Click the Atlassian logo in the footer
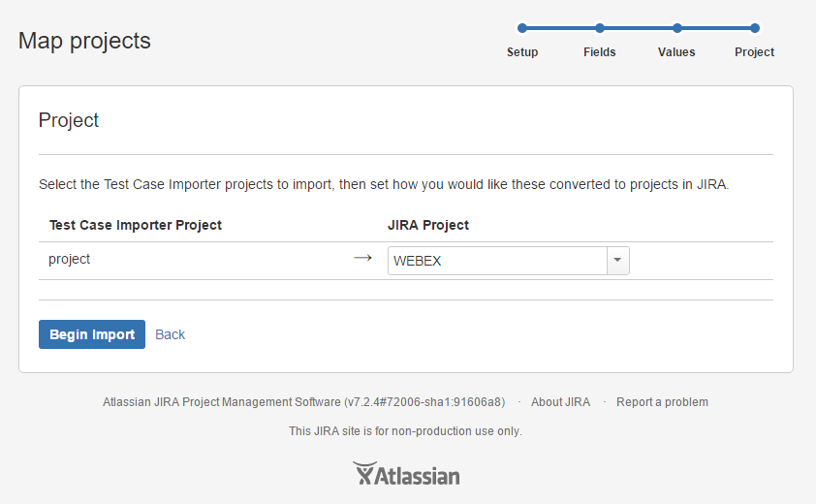This screenshot has height=504, width=816. (x=406, y=474)
